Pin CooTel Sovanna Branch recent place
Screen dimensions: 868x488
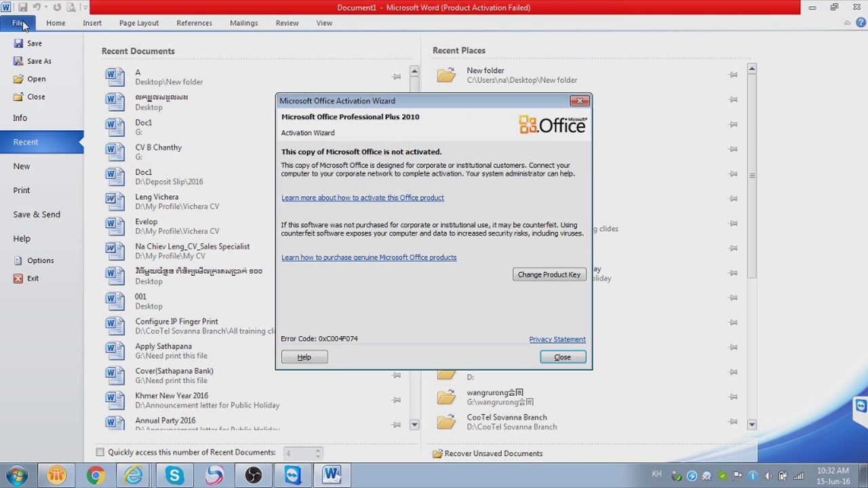pos(733,422)
